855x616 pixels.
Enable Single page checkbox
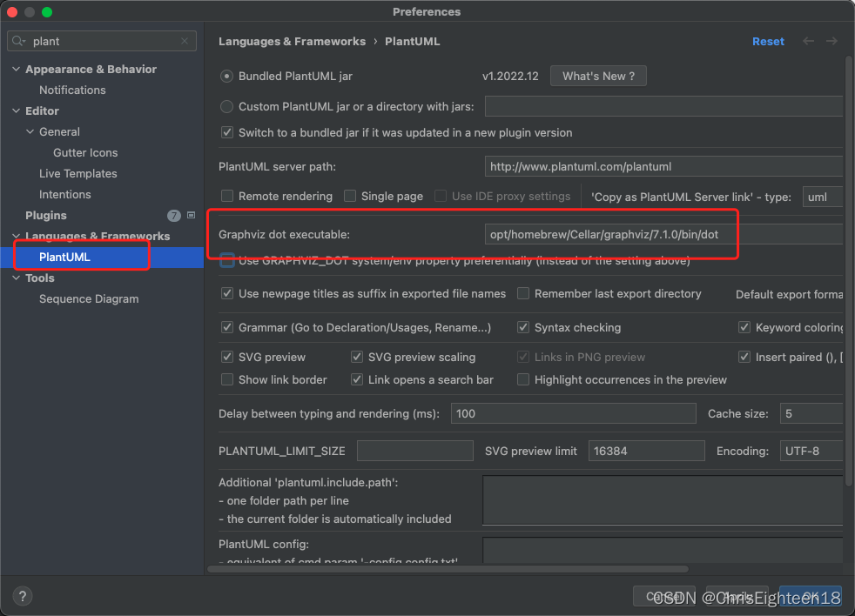(350, 196)
